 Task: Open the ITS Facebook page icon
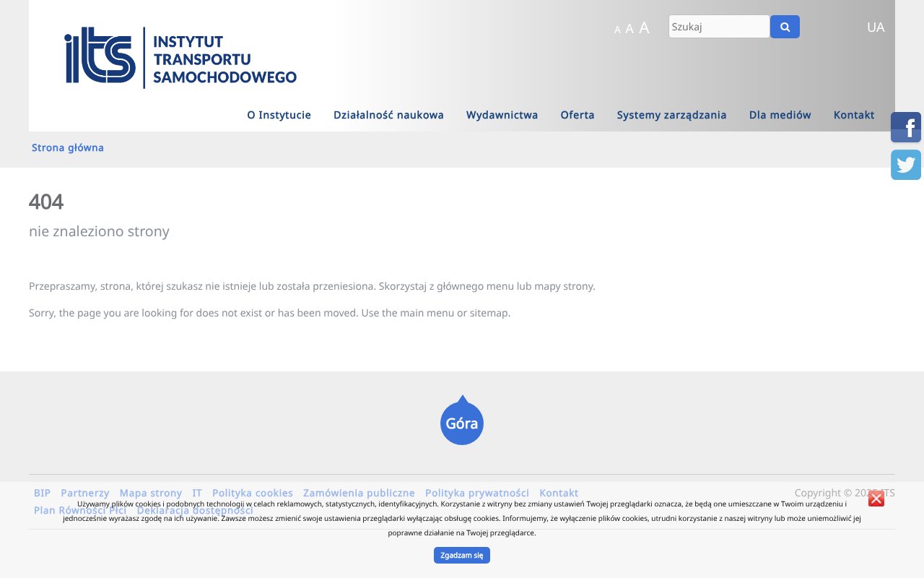click(x=906, y=127)
